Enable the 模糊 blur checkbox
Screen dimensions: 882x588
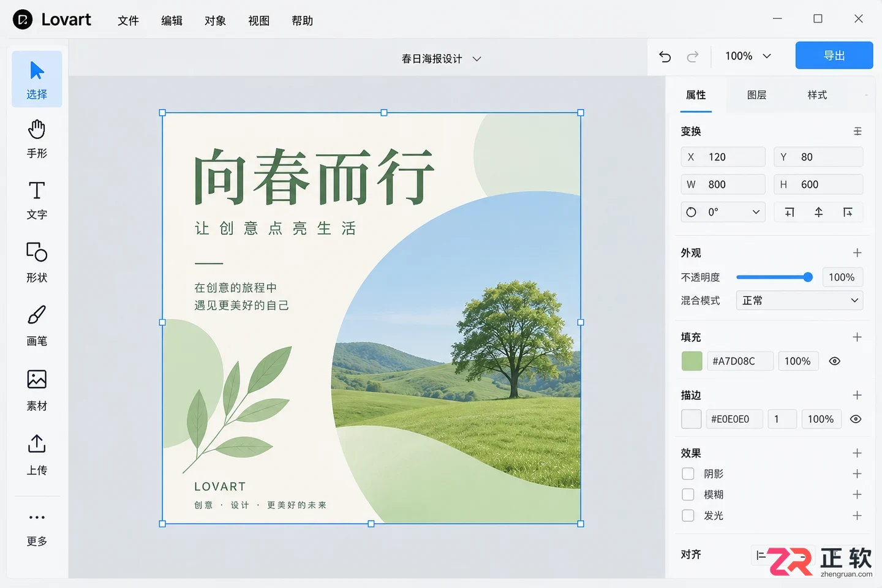(688, 495)
